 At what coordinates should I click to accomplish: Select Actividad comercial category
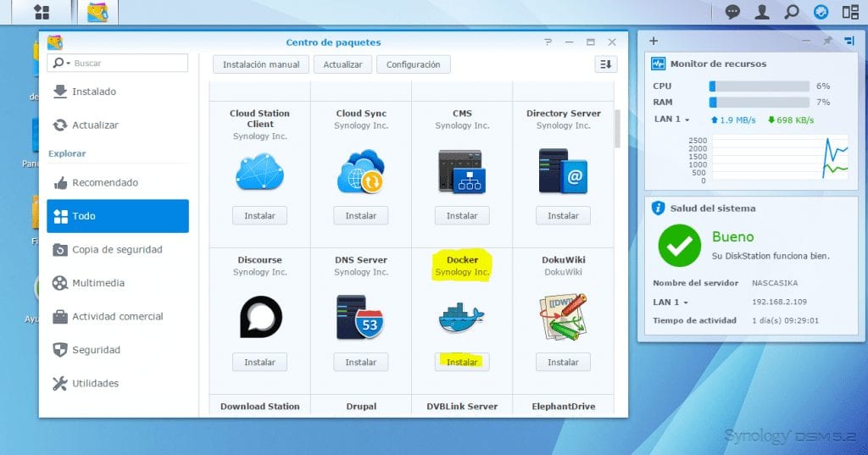coord(117,317)
